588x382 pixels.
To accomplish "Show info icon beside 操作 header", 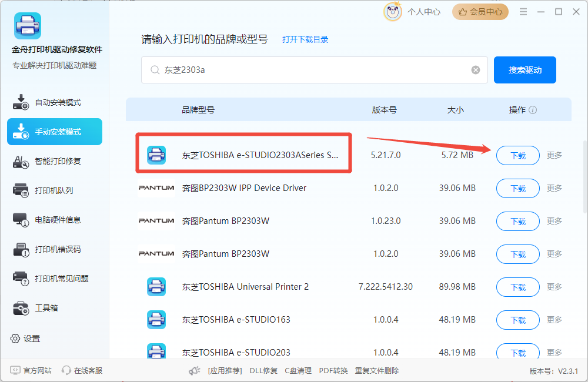I will [533, 110].
